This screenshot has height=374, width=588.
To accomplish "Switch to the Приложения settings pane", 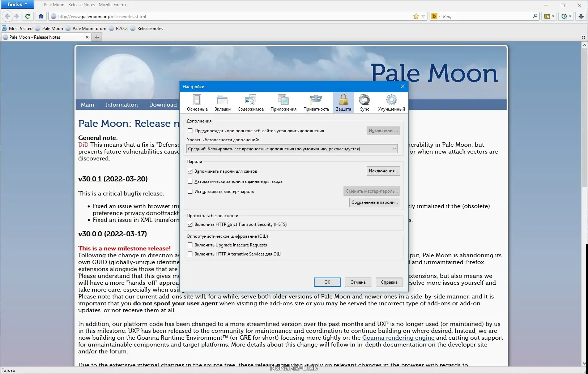I will pos(284,103).
